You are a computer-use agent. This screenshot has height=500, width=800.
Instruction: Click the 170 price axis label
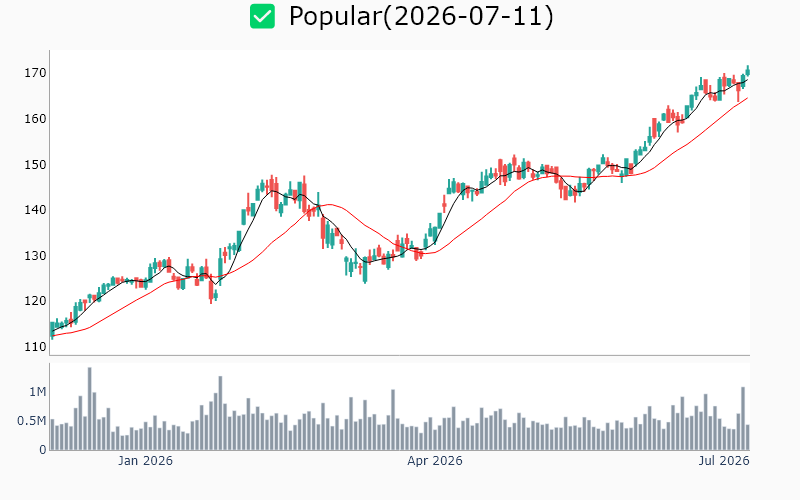[x=35, y=73]
